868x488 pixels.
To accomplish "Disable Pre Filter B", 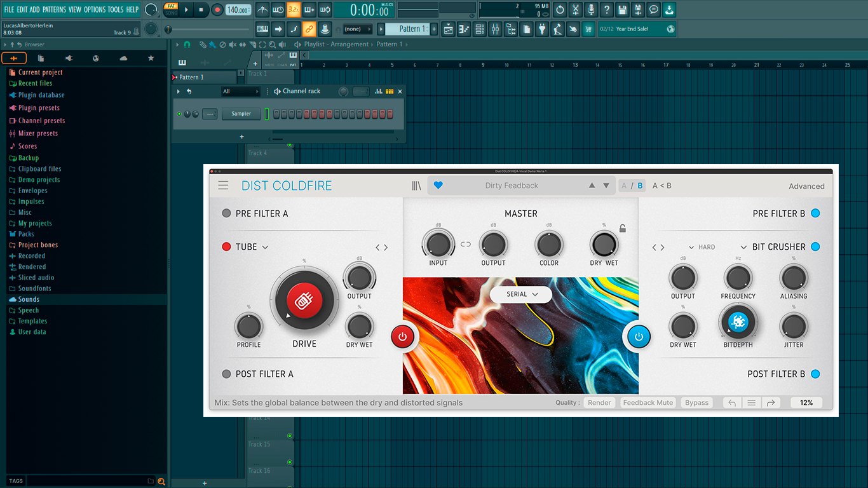I will (x=815, y=213).
